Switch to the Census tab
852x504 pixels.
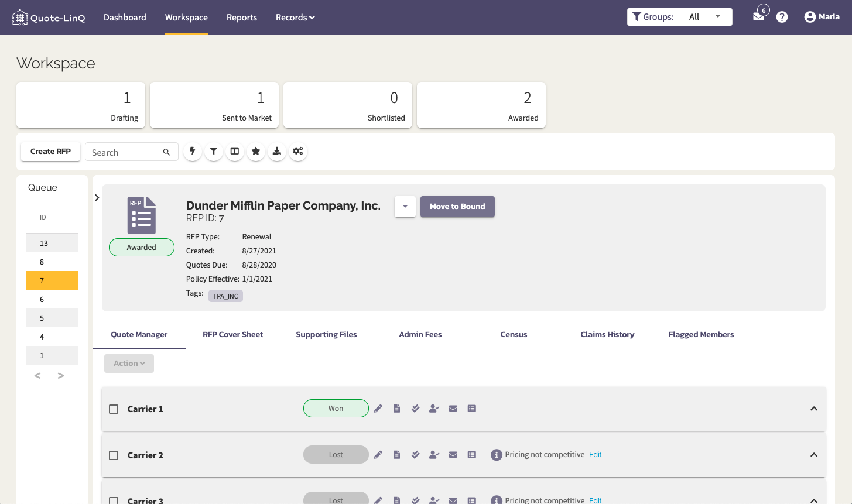514,335
